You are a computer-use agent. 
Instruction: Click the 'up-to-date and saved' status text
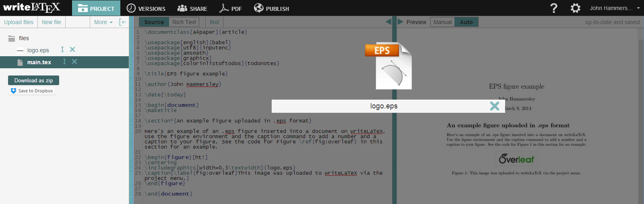coord(612,22)
